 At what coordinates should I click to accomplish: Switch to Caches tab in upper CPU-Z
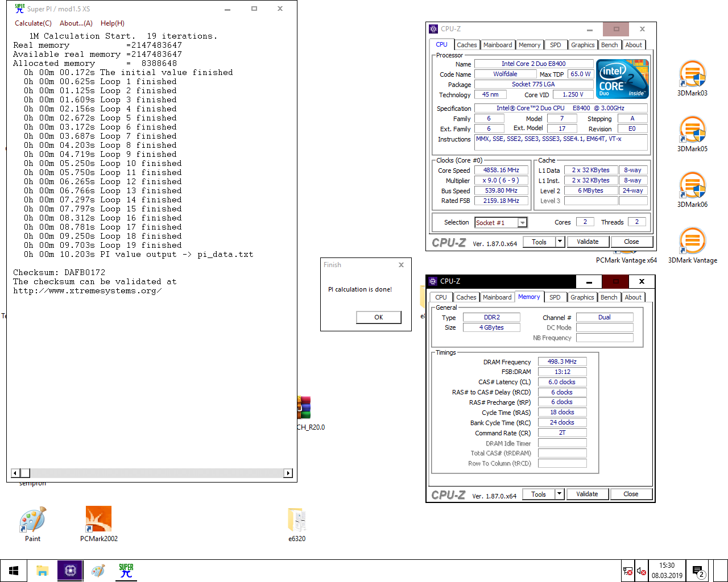point(467,45)
